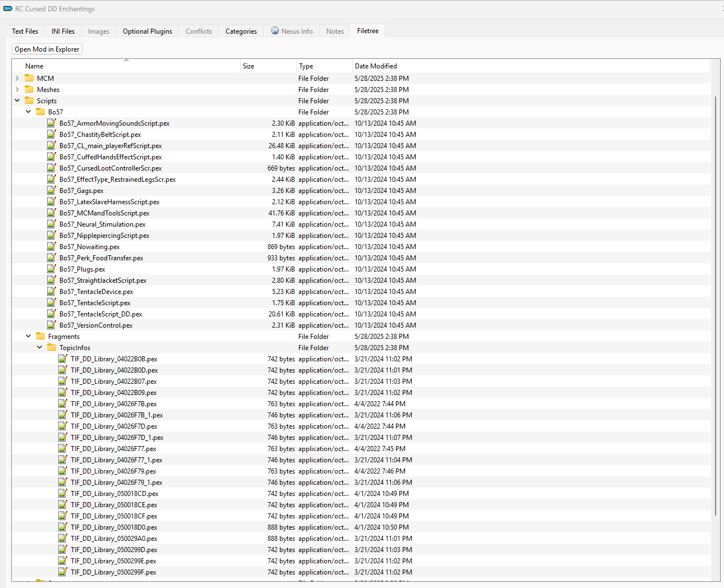Collapse the Scripts folder
The image size is (724, 588).
pos(17,101)
